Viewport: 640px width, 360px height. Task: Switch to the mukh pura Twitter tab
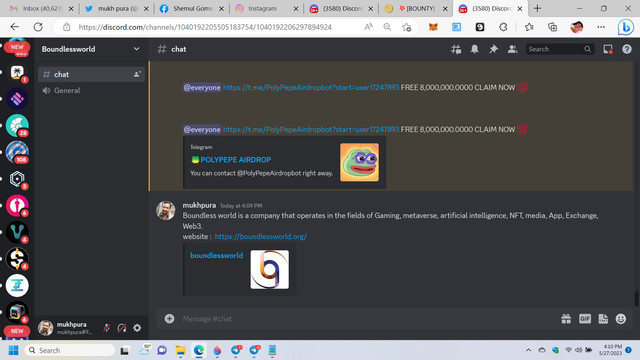pos(116,9)
